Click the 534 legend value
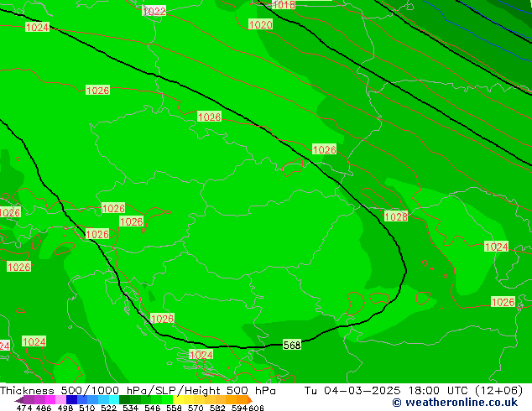 130,408
